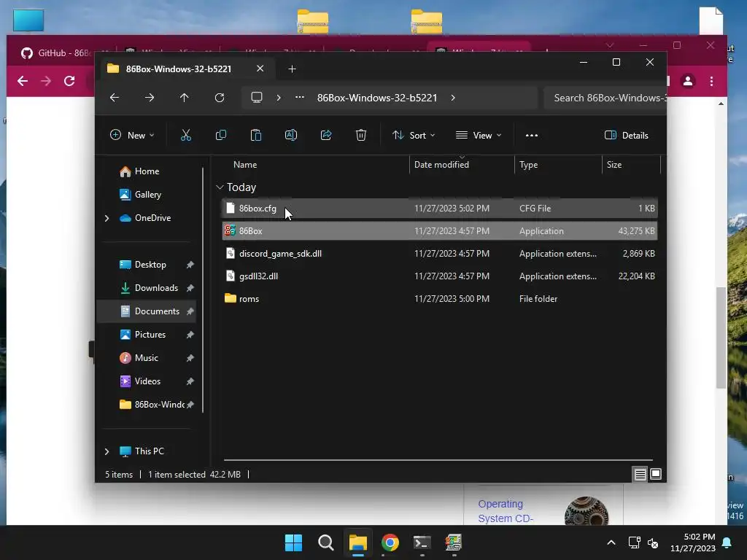Click the address bar ellipsis overflow
Image resolution: width=747 pixels, height=560 pixels.
point(300,98)
